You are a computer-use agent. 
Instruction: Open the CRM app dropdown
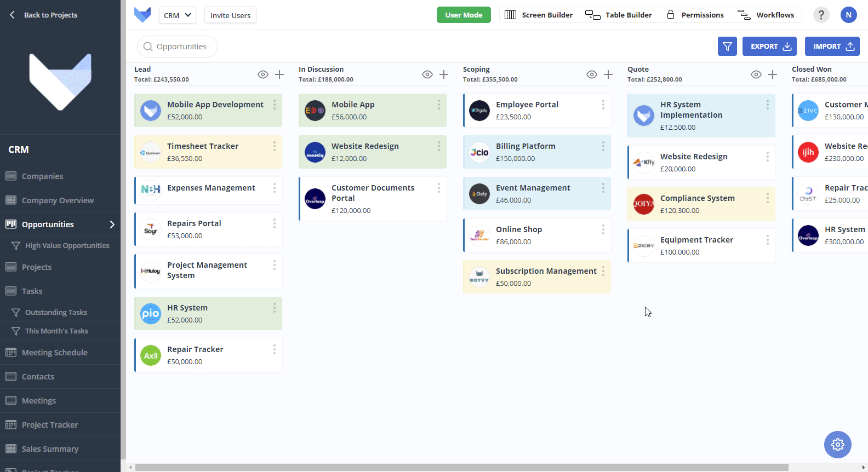[x=178, y=15]
